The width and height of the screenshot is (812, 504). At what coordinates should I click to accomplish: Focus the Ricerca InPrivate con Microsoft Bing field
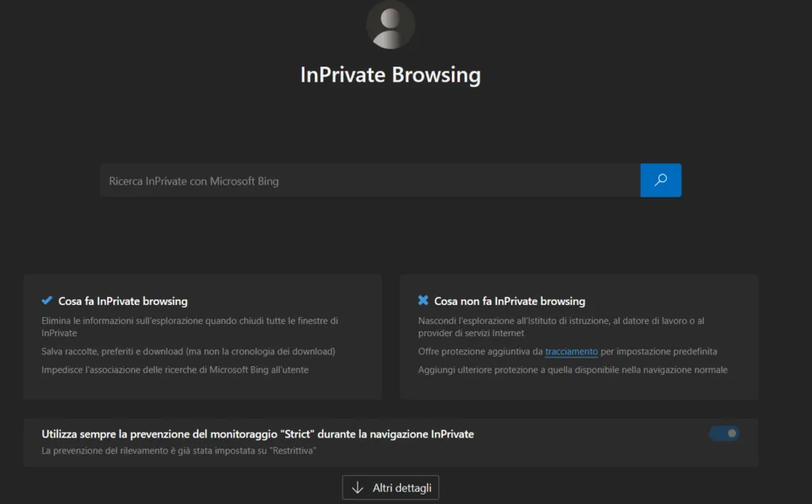pyautogui.click(x=370, y=181)
